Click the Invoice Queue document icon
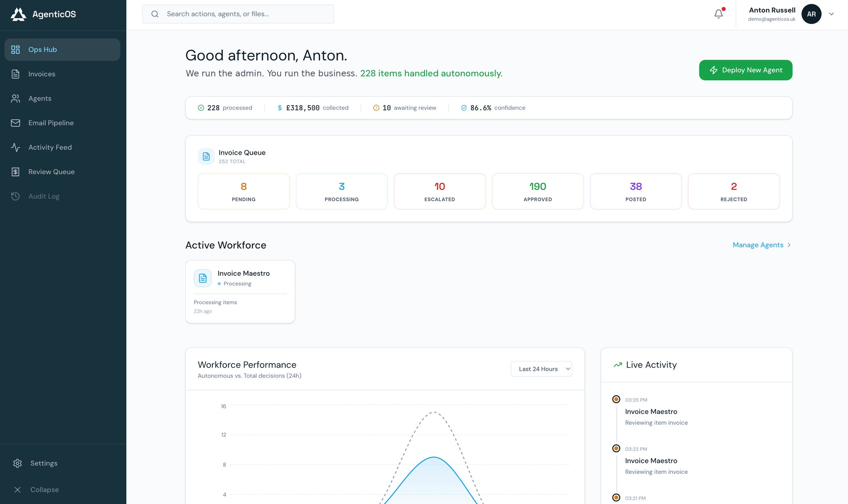 (x=206, y=156)
